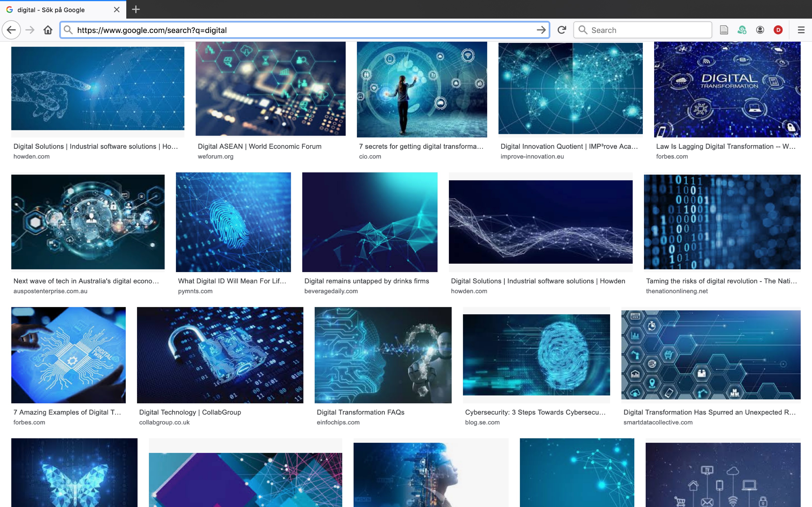Click the forbes.com source under Law Is Lagging
This screenshot has height=507, width=812.
[x=672, y=157]
